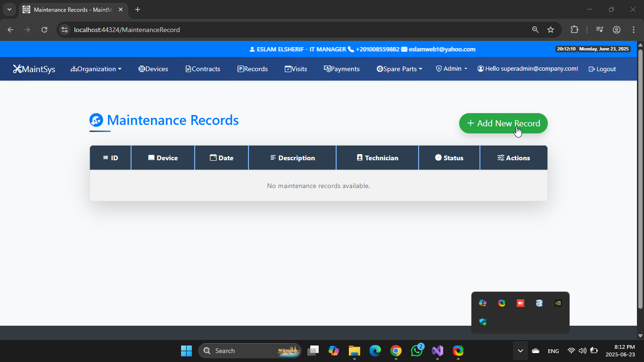
Task: Collapse the hidden tray icons chevron
Action: click(x=520, y=351)
